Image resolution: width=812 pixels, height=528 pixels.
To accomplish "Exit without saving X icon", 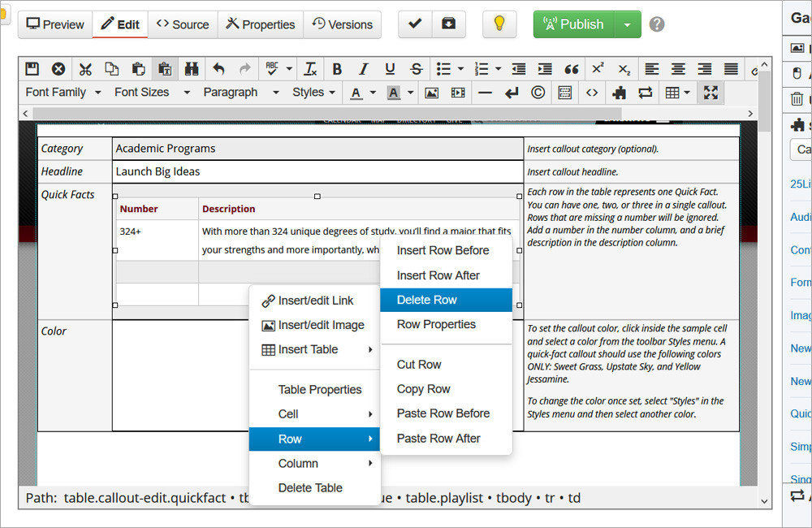I will tap(58, 69).
